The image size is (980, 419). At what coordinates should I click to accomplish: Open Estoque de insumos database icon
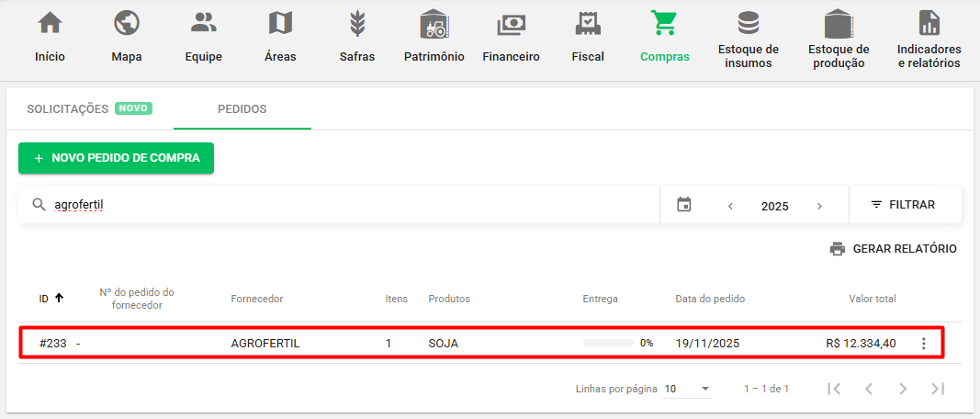748,23
